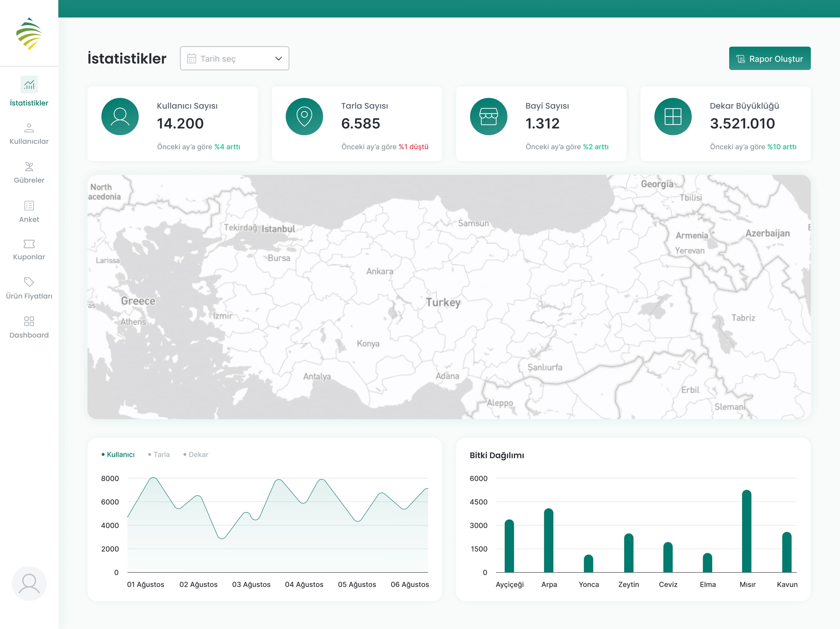Open Gübreler plant icon in sidebar
840x629 pixels.
pos(29,167)
